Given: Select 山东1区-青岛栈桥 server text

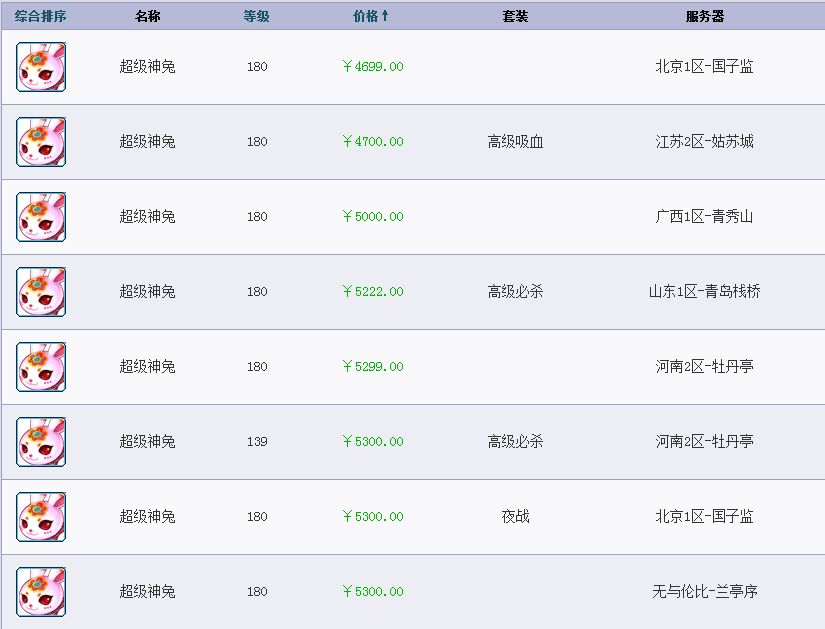Looking at the screenshot, I should [x=705, y=292].
